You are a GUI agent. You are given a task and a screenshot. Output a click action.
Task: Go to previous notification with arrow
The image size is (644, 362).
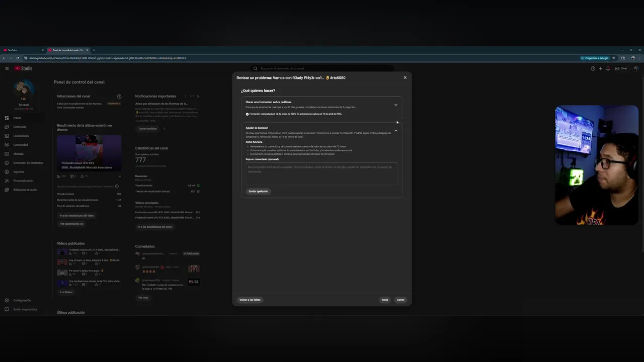pos(186,96)
